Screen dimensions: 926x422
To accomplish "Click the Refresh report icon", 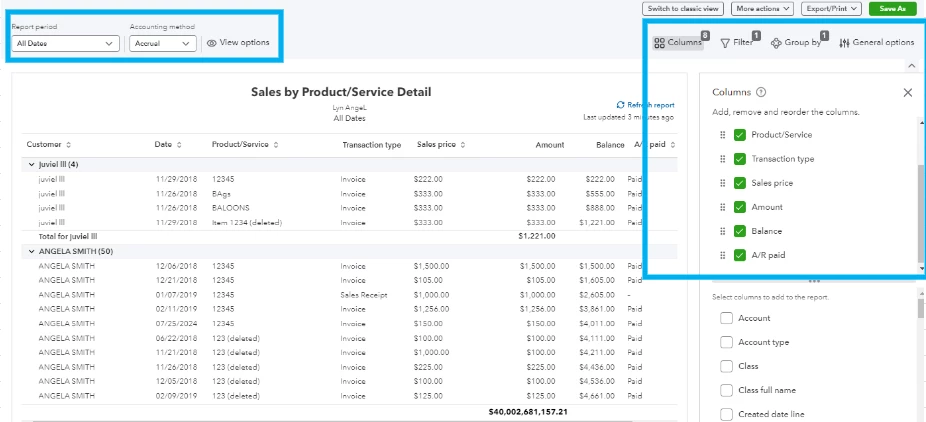I will point(620,104).
